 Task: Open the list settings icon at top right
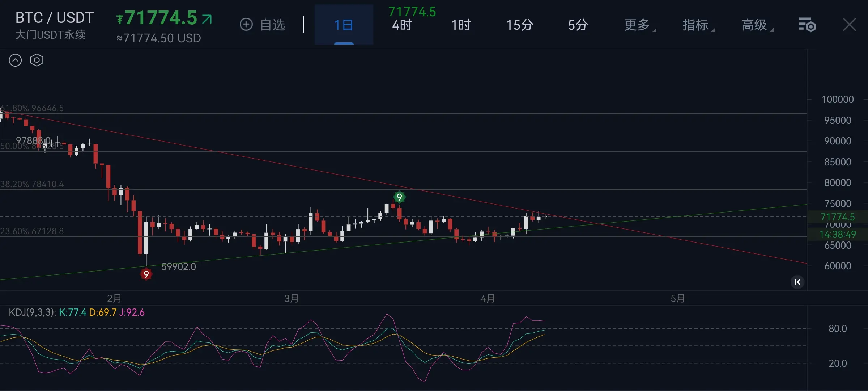click(807, 25)
